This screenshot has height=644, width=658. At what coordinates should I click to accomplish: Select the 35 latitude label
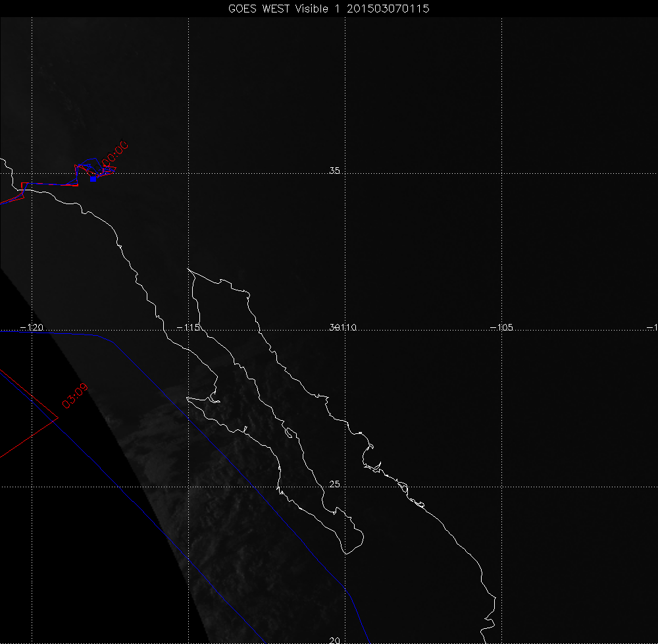[x=334, y=171]
